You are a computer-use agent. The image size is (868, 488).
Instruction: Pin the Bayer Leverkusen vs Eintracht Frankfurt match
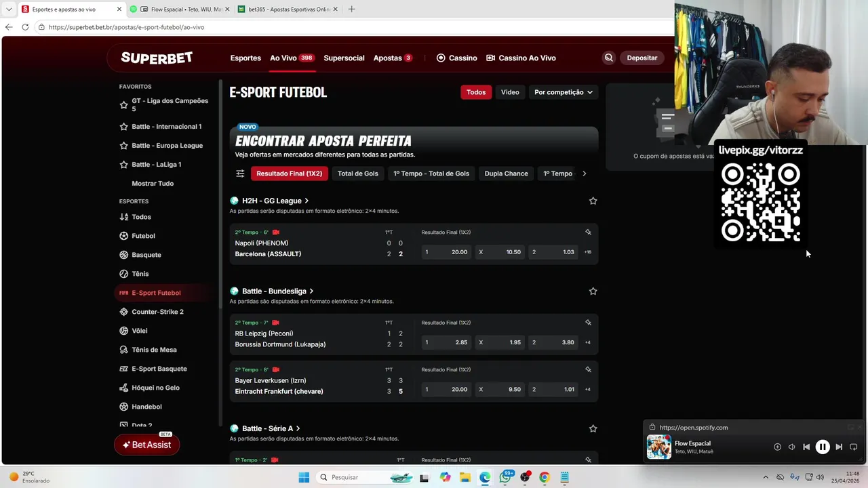tap(588, 369)
